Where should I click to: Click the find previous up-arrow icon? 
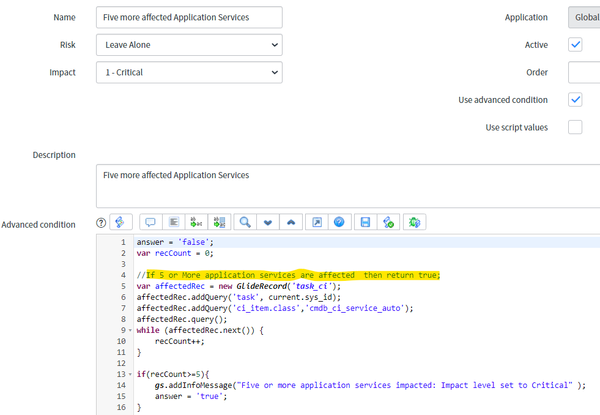pyautogui.click(x=291, y=222)
